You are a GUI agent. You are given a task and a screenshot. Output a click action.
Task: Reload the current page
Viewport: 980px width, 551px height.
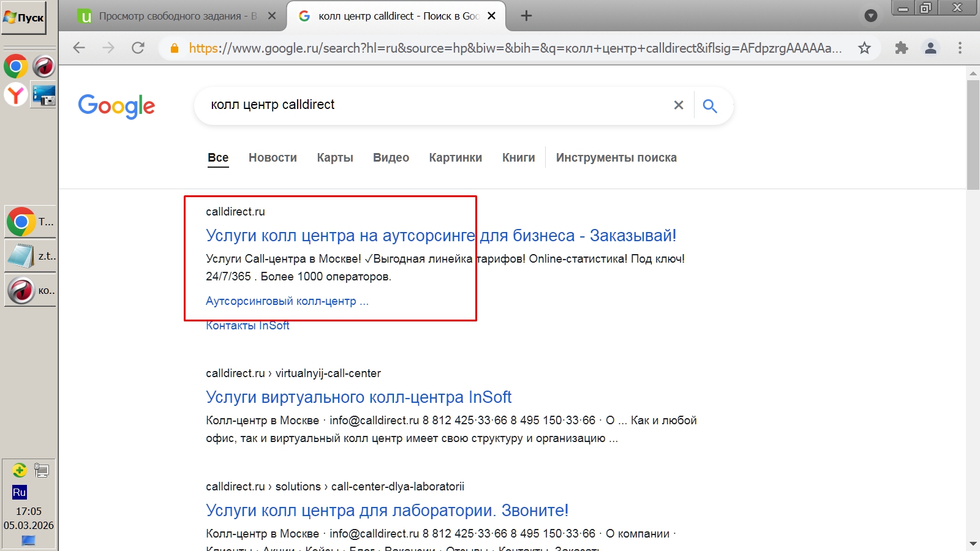pos(138,48)
